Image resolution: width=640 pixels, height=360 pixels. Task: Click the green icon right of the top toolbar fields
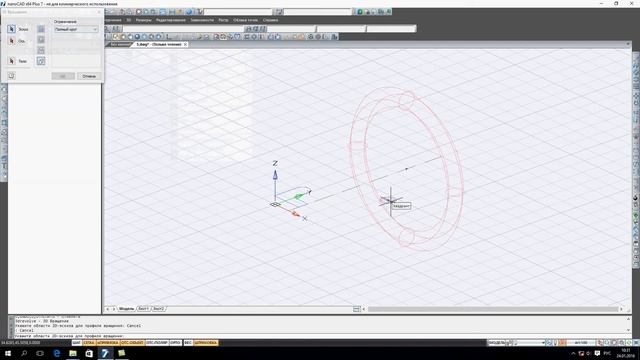coord(360,12)
